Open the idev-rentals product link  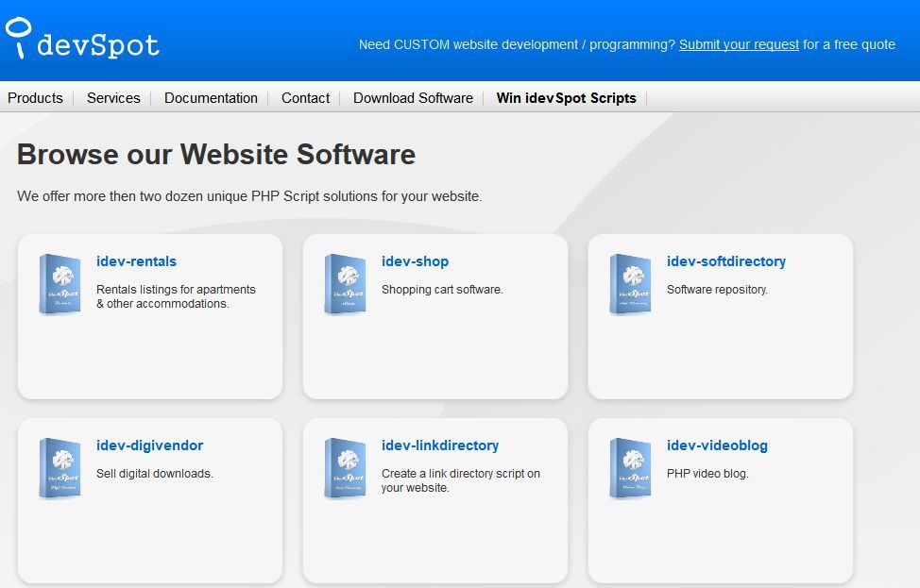136,261
